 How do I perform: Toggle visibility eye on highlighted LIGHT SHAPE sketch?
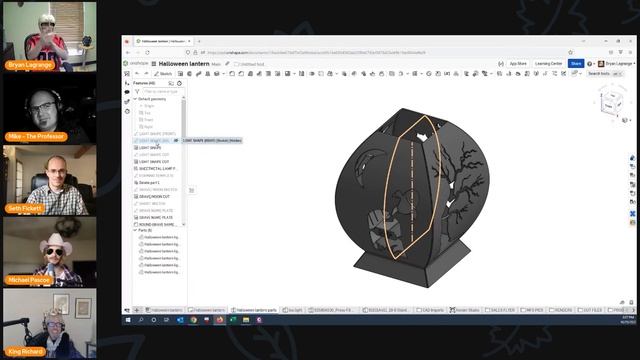[x=176, y=140]
